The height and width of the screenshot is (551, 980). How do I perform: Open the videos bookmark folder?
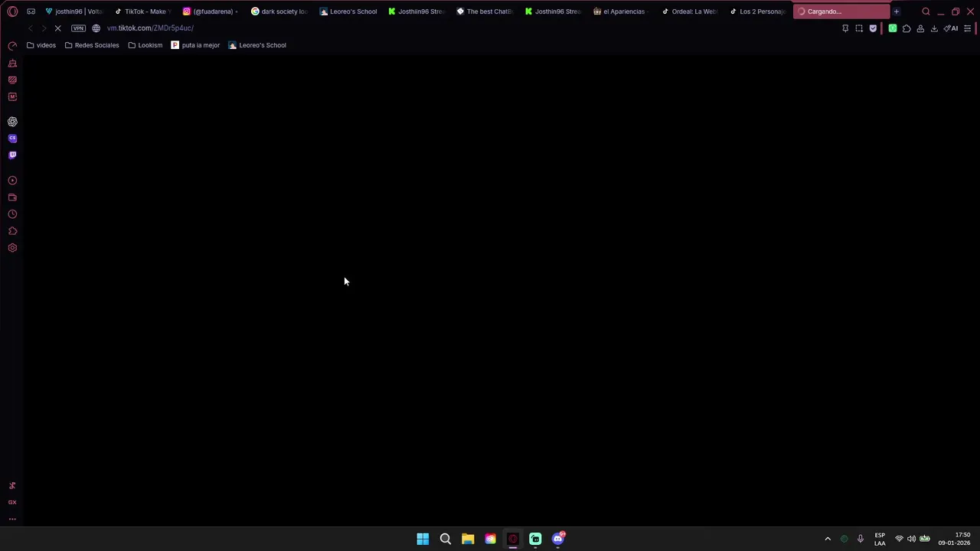41,45
